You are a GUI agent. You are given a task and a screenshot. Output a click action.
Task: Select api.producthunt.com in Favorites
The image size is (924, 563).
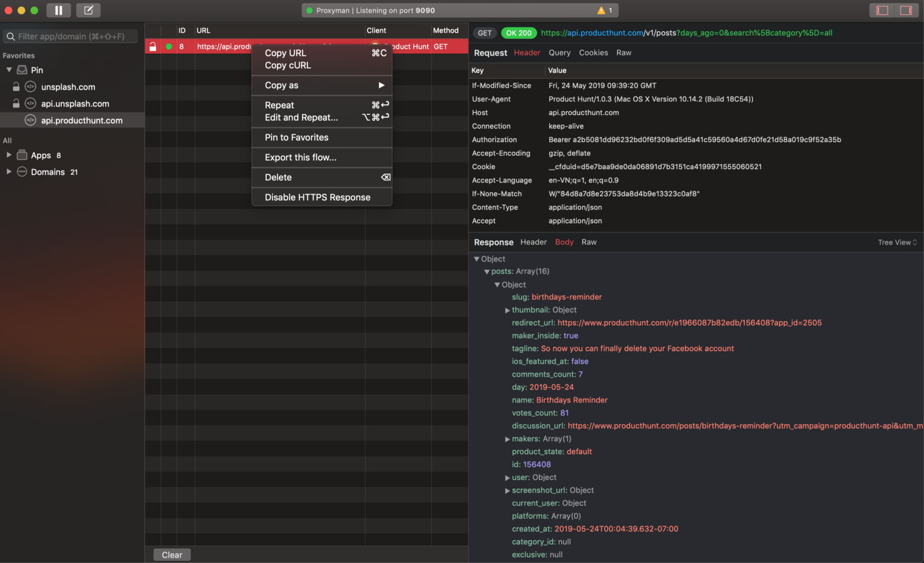coord(81,121)
